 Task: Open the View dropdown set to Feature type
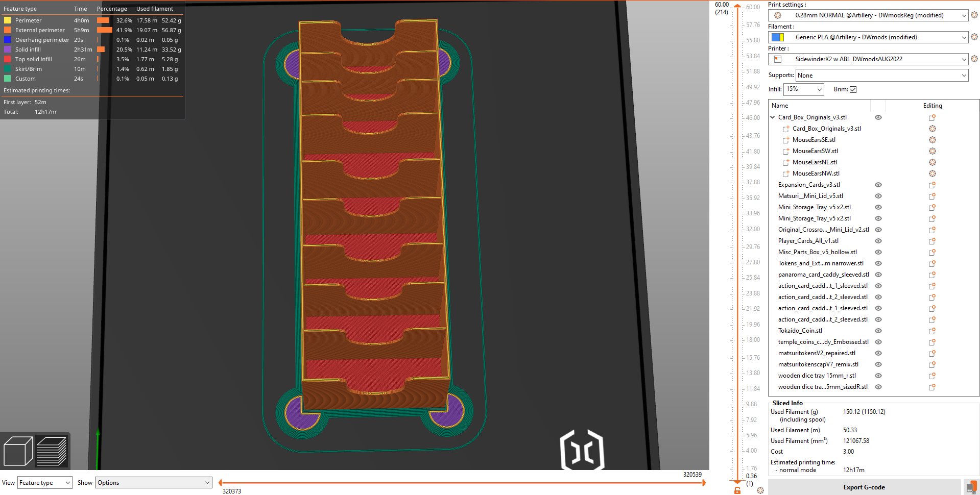click(x=45, y=483)
